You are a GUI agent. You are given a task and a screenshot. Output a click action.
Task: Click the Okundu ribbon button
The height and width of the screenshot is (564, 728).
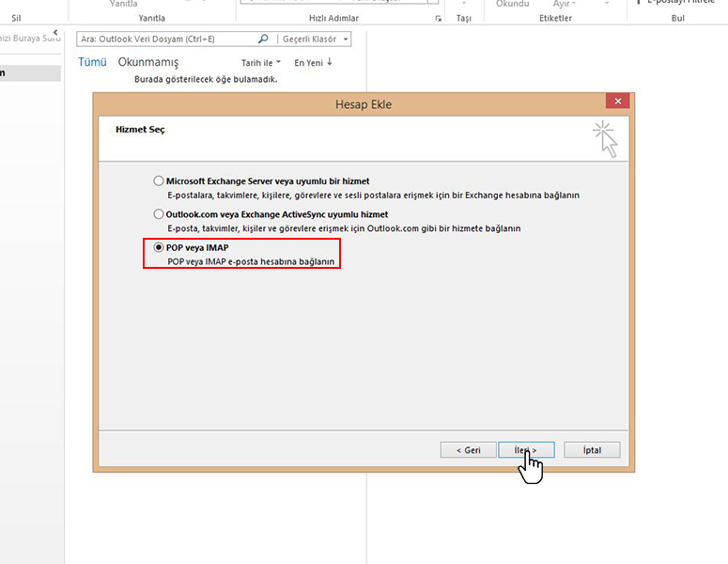point(513,4)
